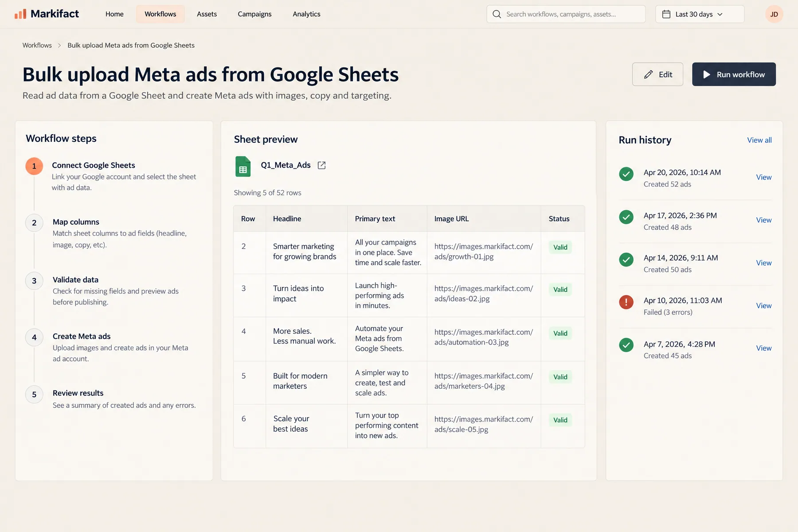The image size is (798, 532).
Task: Open the JD user avatar
Action: coord(774,14)
